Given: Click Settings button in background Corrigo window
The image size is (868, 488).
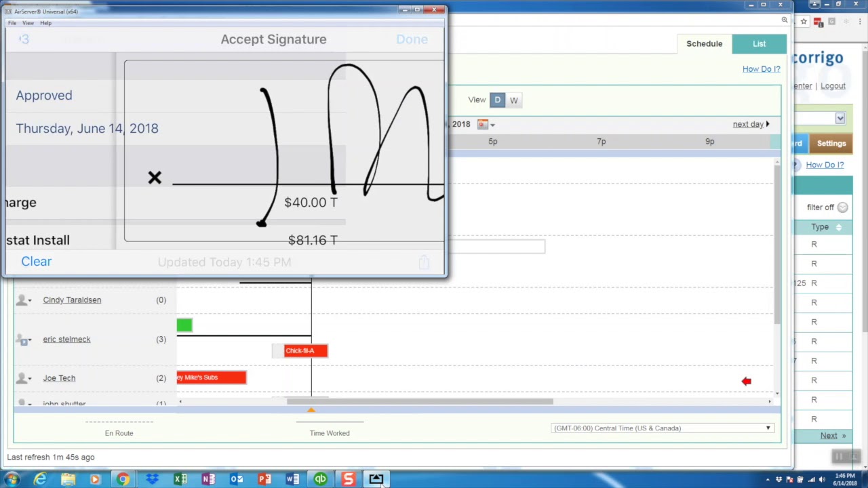Looking at the screenshot, I should [831, 144].
